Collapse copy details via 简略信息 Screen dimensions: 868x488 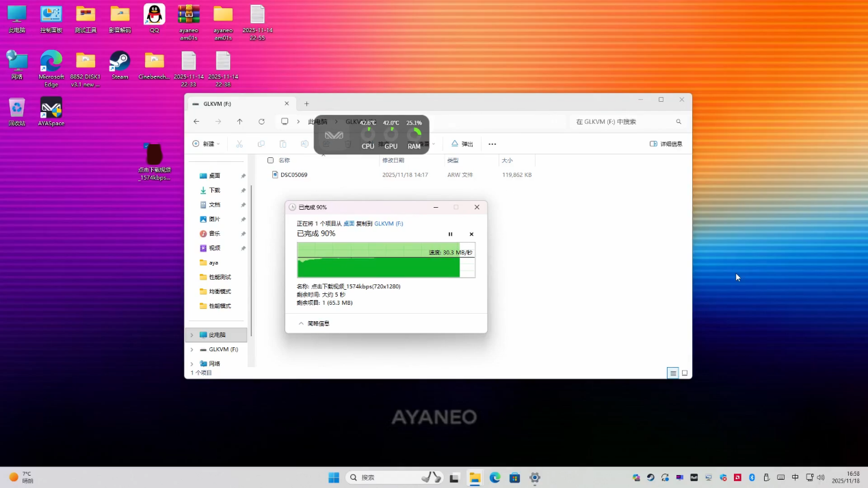(314, 324)
